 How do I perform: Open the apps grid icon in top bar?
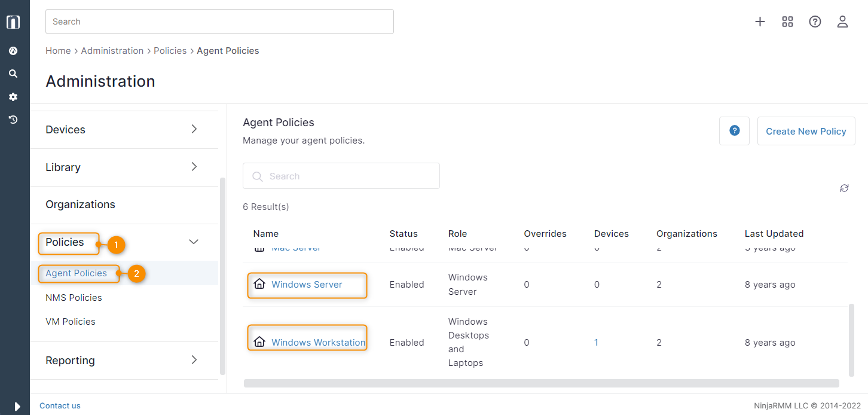(x=787, y=22)
